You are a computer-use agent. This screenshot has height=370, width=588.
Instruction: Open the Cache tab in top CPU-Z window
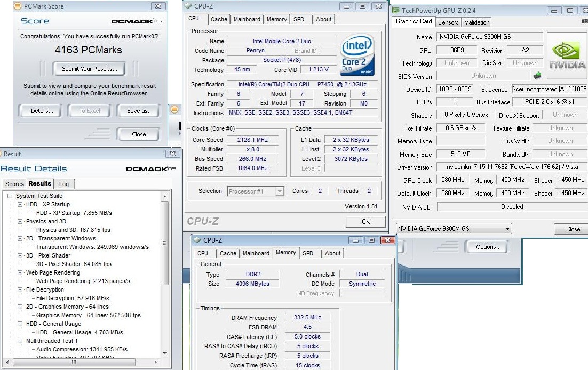(219, 19)
